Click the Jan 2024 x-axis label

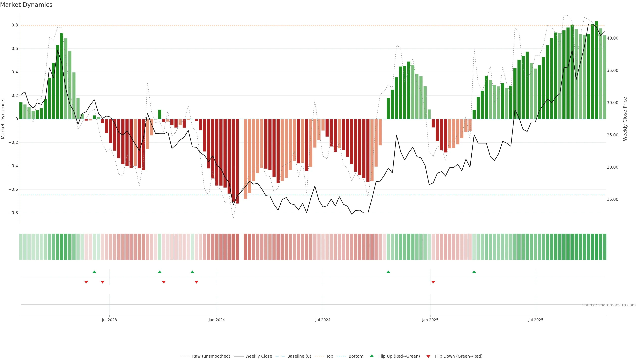point(217,320)
